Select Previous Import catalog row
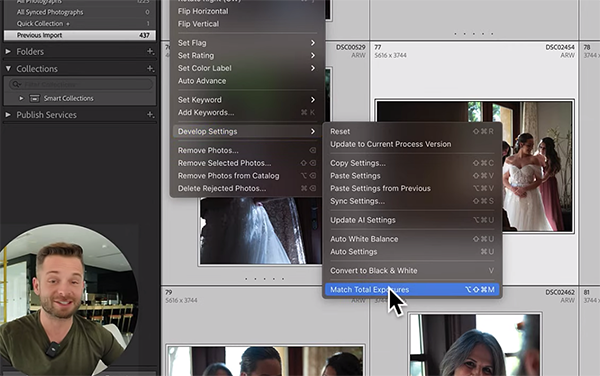Image resolution: width=600 pixels, height=376 pixels. [80, 35]
